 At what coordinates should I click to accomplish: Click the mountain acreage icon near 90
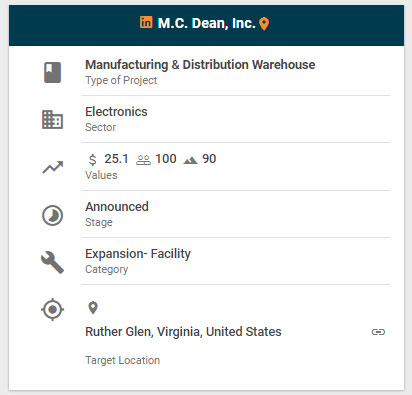[190, 161]
